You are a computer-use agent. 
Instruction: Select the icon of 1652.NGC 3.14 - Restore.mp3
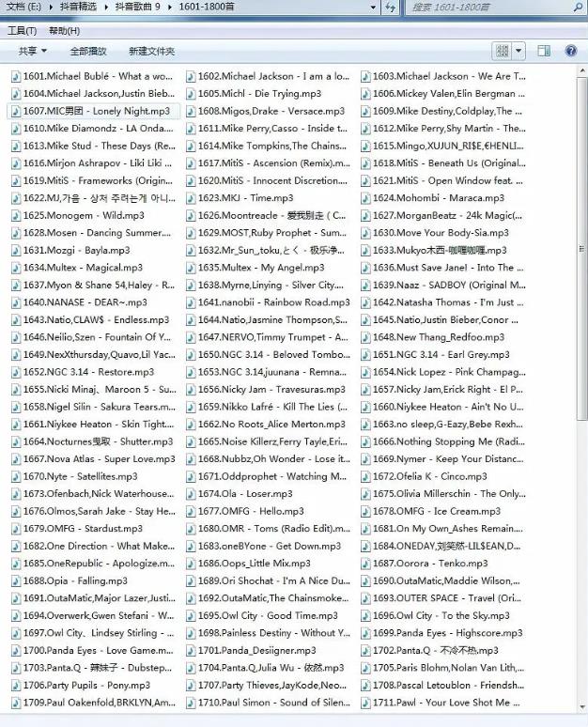coord(16,372)
